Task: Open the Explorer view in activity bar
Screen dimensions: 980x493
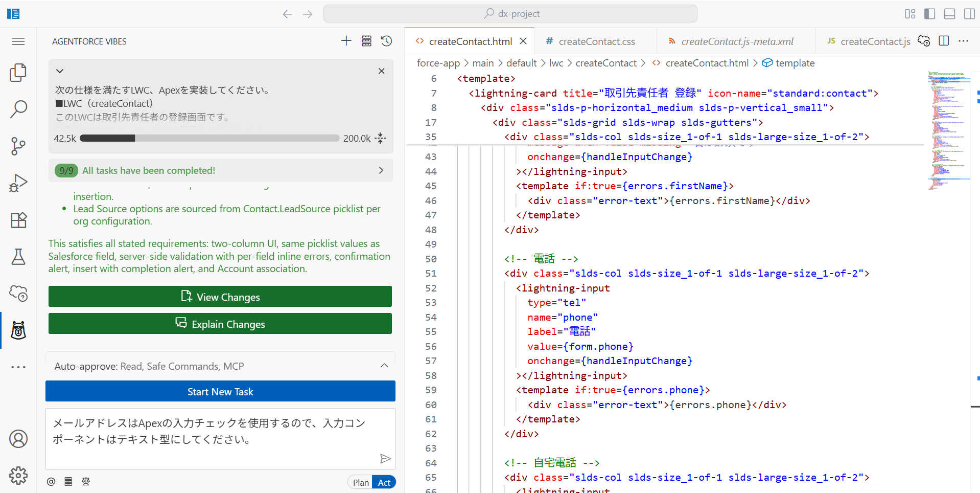Action: [18, 73]
